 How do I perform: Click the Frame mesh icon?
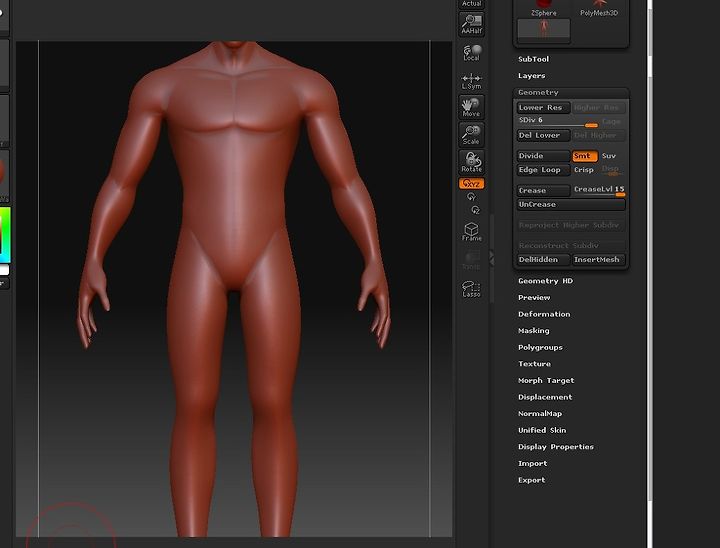point(471,232)
